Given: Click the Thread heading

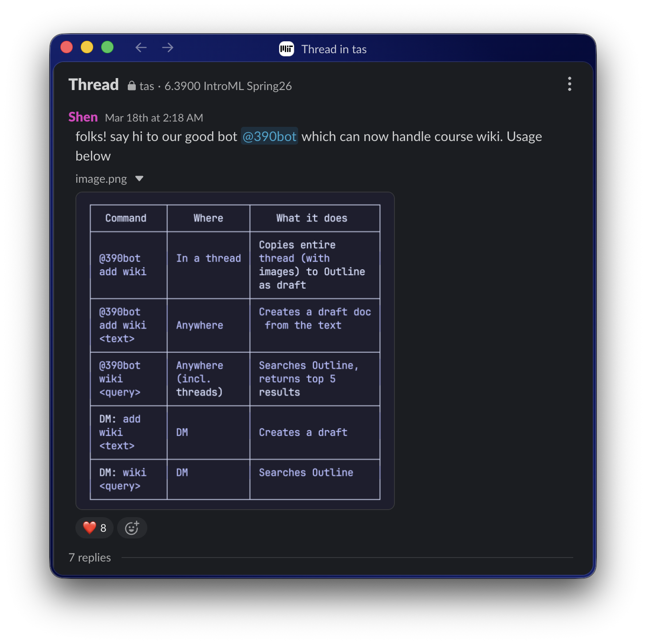Looking at the screenshot, I should click(x=94, y=84).
